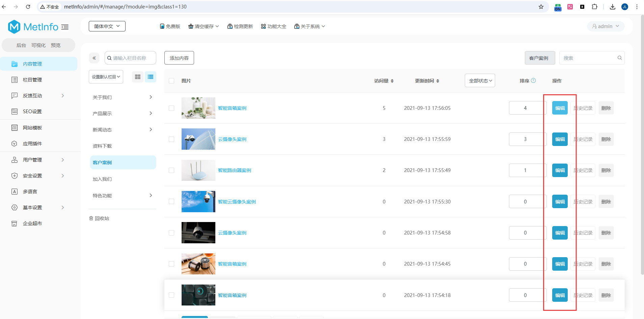Open 清空缓存 menu in the top bar

coord(204,26)
